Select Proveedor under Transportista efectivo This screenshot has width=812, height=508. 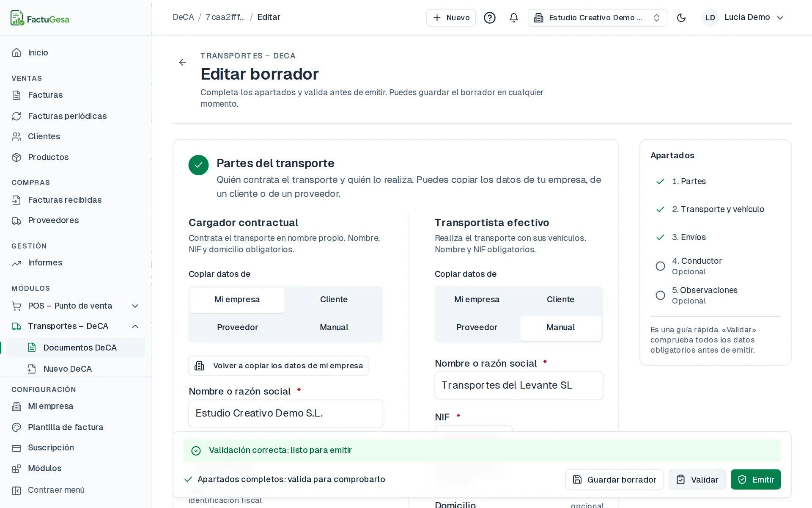[x=477, y=328]
